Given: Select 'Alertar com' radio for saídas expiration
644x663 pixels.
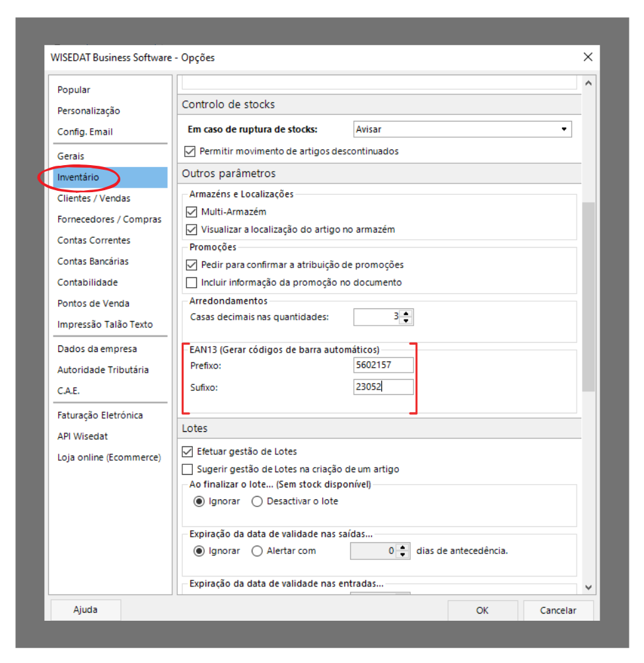Looking at the screenshot, I should click(257, 551).
